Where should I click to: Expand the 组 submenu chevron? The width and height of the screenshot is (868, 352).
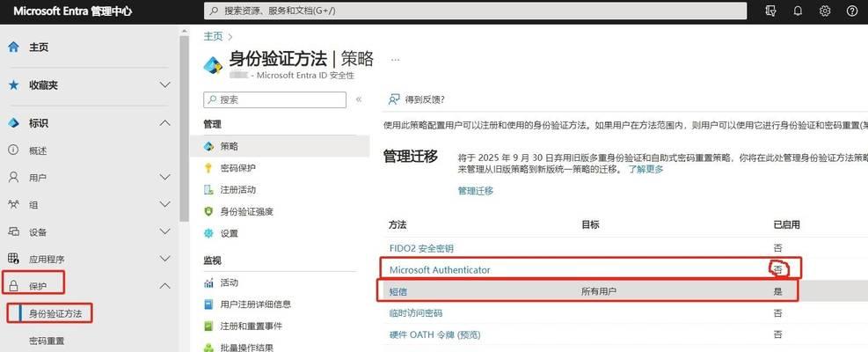coord(165,204)
